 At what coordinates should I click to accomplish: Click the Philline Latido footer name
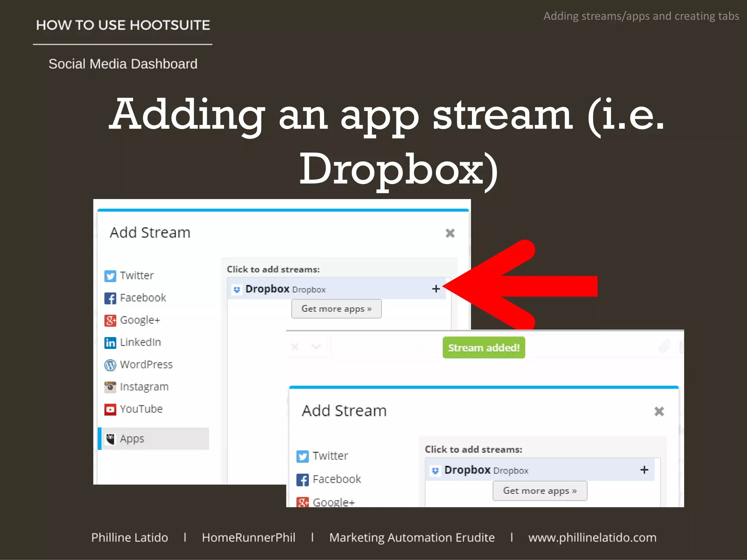(x=129, y=538)
